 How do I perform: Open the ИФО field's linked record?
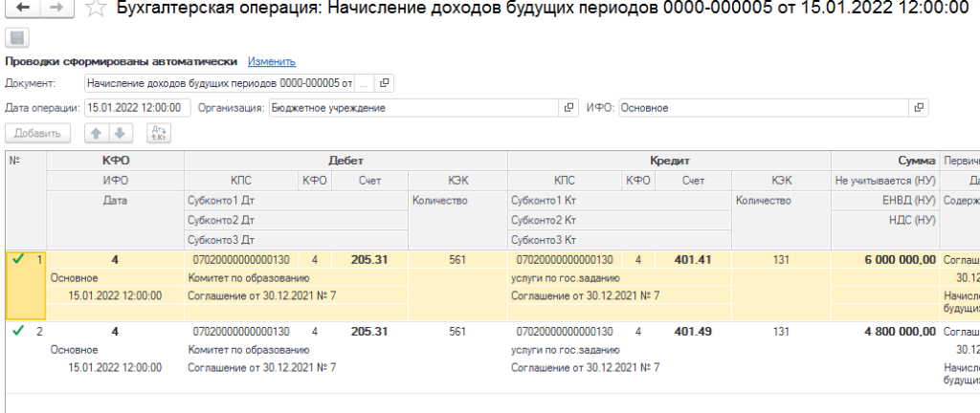pos(920,108)
